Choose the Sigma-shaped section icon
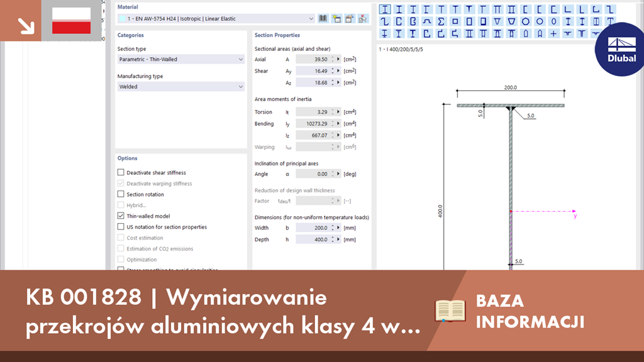The width and height of the screenshot is (644, 362). click(441, 21)
